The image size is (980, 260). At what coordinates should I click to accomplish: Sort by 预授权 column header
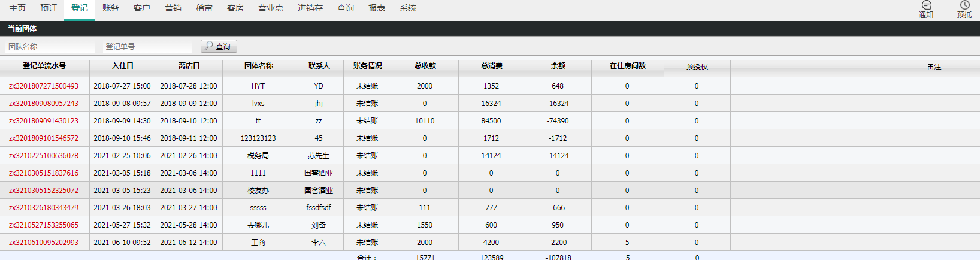pos(697,67)
